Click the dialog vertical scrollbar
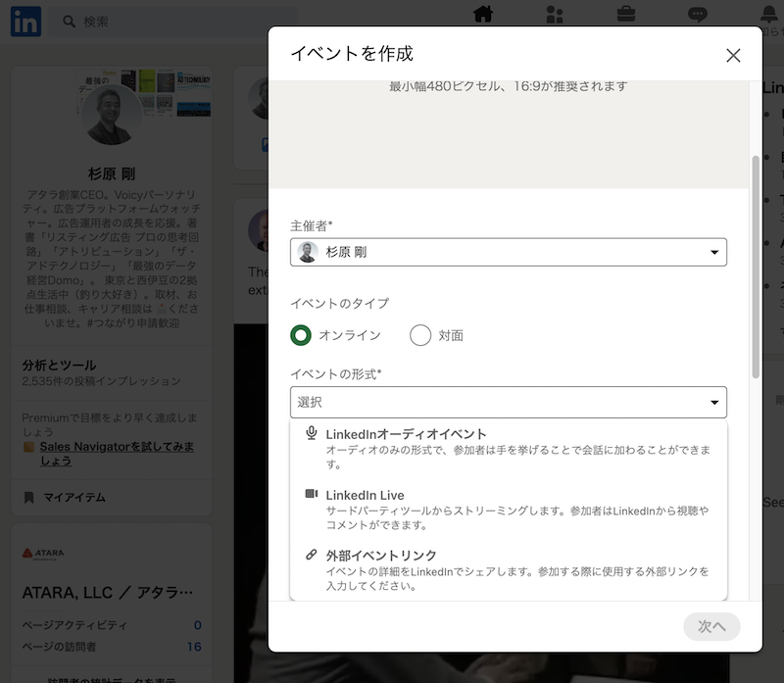Image resolution: width=784 pixels, height=683 pixels. (756, 267)
